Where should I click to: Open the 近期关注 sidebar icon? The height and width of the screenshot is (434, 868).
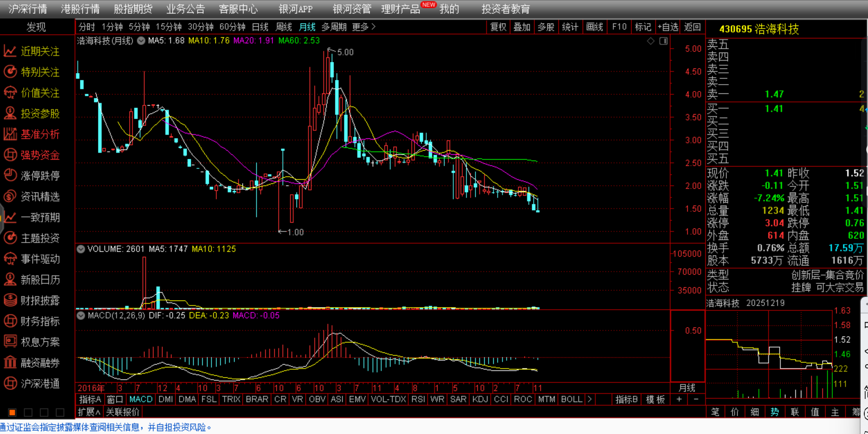pos(10,51)
